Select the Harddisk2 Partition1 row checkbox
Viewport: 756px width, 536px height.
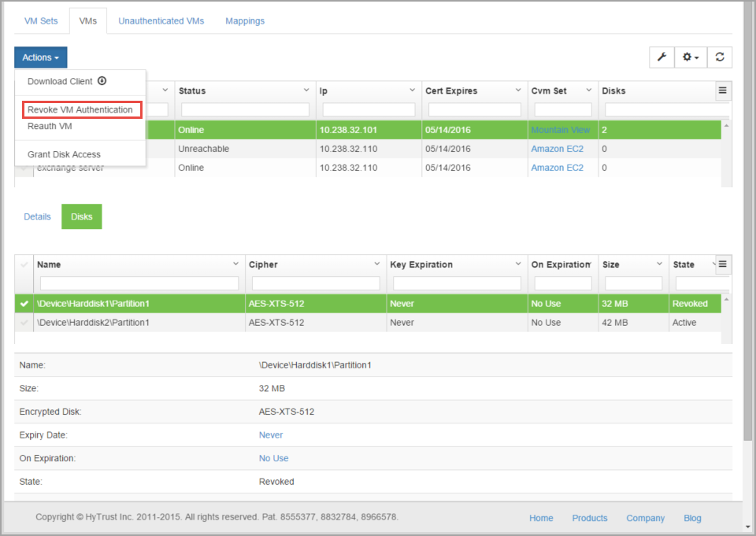[24, 323]
